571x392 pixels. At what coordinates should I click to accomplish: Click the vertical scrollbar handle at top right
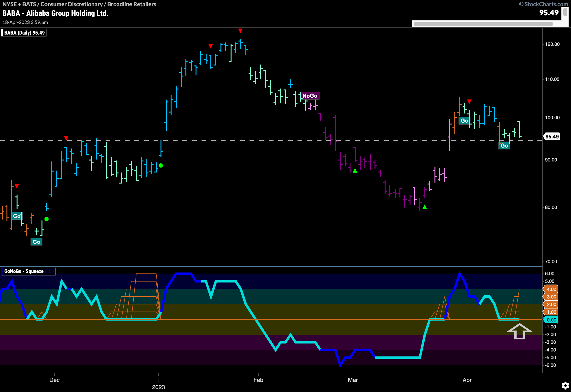coord(565,12)
